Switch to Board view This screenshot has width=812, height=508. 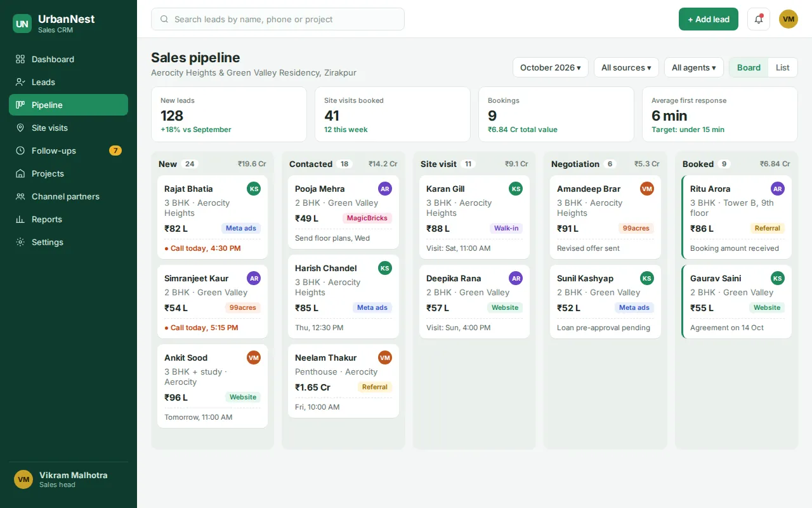point(749,67)
